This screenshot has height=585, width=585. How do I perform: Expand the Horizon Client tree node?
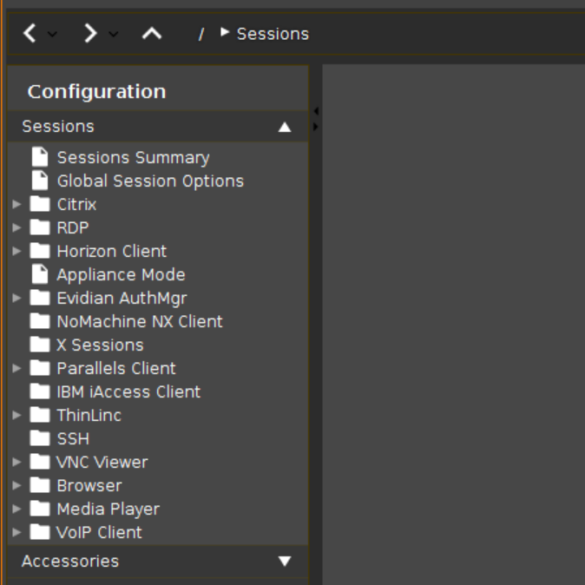pos(16,251)
